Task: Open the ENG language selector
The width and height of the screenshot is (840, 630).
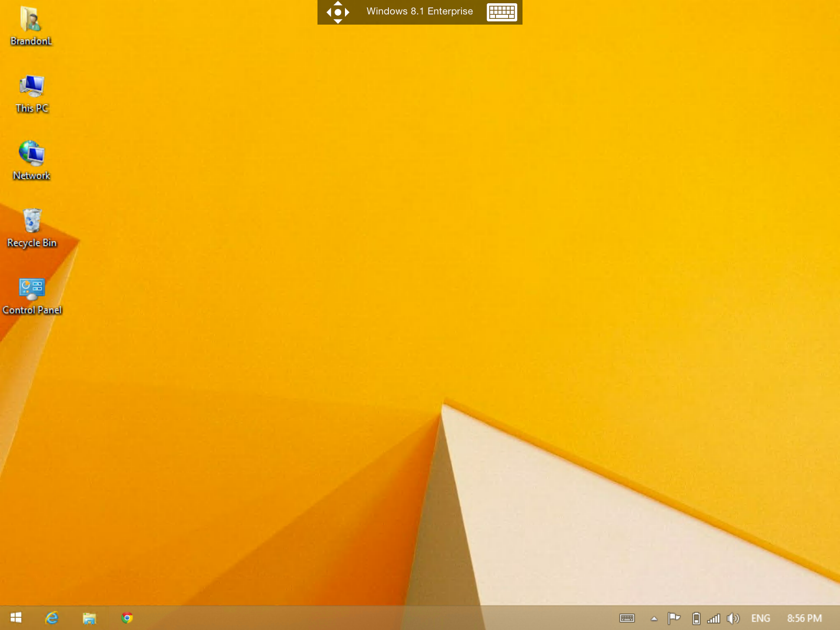Action: [x=761, y=618]
